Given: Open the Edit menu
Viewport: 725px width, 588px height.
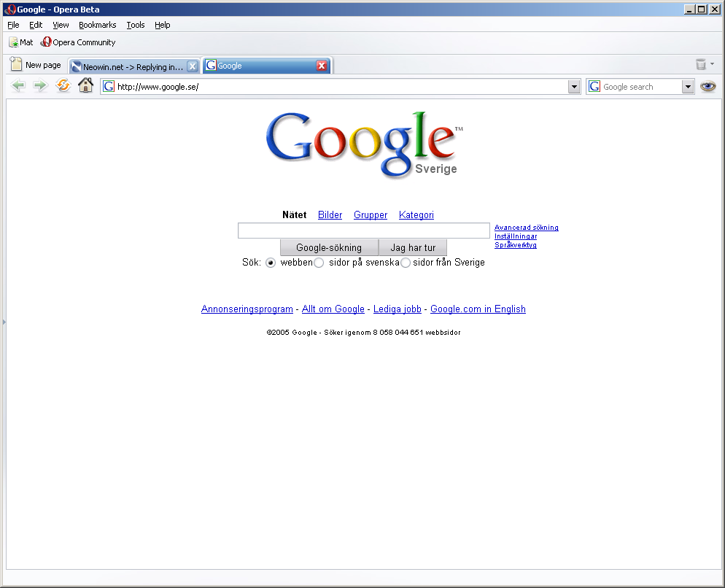Looking at the screenshot, I should click(x=36, y=25).
